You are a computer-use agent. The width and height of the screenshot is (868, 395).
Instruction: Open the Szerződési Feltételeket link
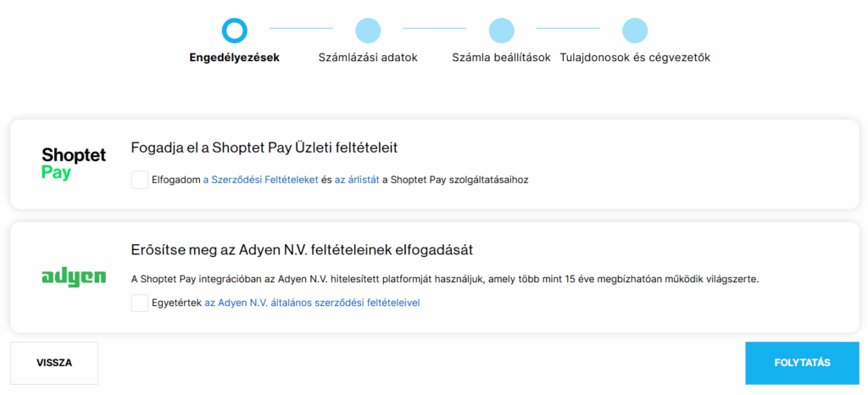point(261,181)
